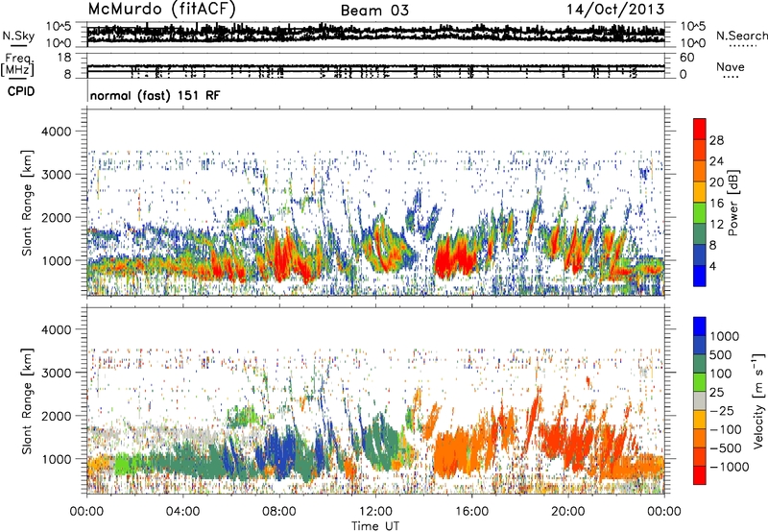Click the 'CPID' label
Viewport: 768px width, 532px height.
21,91
